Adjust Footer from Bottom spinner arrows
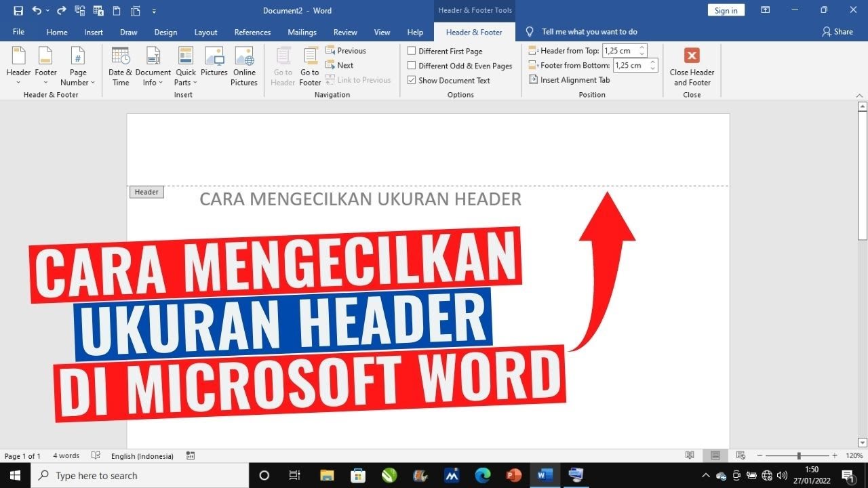The width and height of the screenshot is (868, 488). tap(654, 66)
